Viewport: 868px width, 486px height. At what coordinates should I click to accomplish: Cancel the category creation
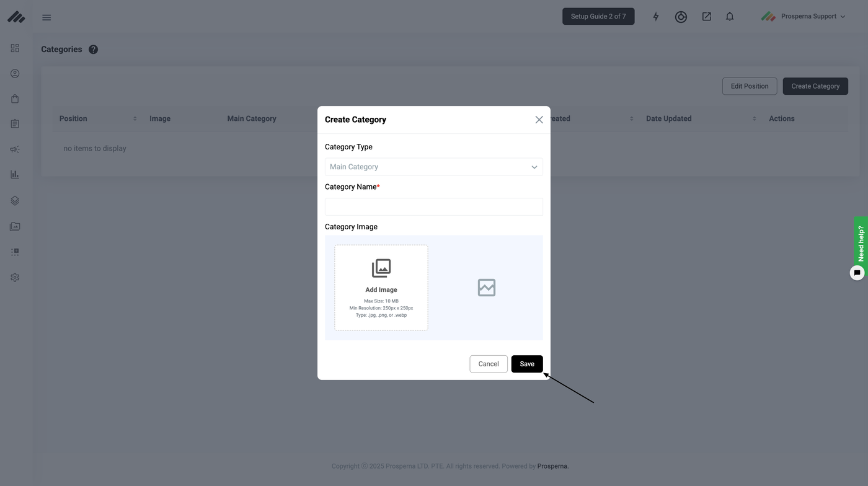tap(488, 364)
